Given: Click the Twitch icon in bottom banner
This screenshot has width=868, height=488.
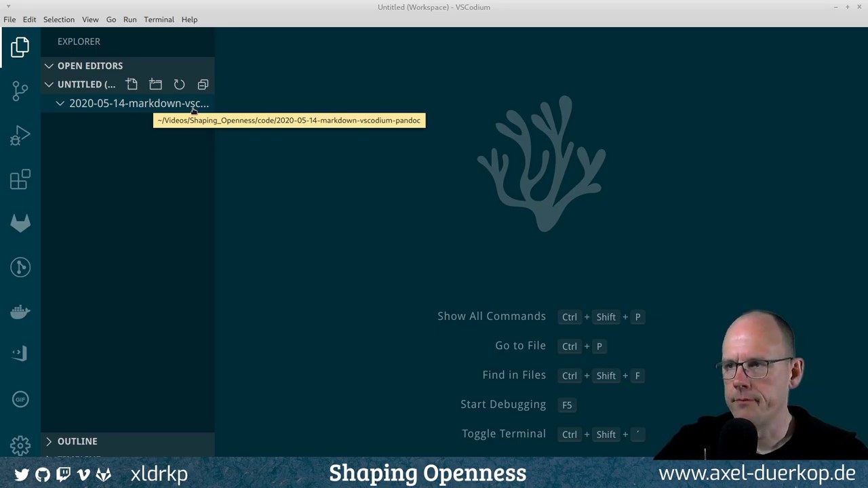Looking at the screenshot, I should [x=63, y=474].
